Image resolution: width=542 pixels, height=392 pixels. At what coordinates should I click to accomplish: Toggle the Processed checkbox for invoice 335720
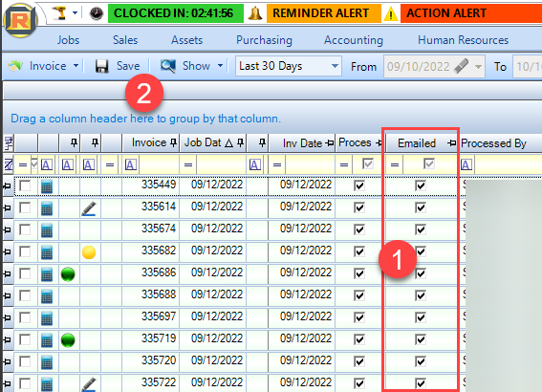(359, 361)
